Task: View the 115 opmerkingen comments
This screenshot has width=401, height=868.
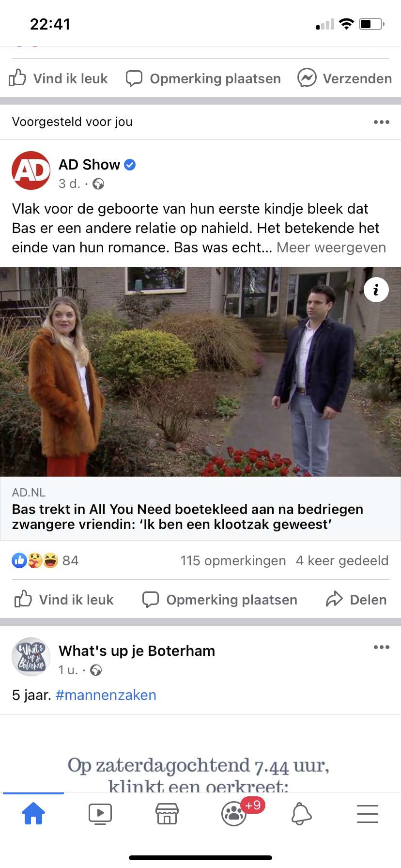Action: 233,560
